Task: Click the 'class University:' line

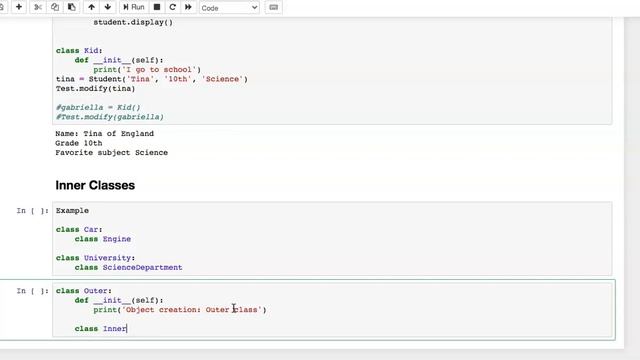Action: coord(96,258)
